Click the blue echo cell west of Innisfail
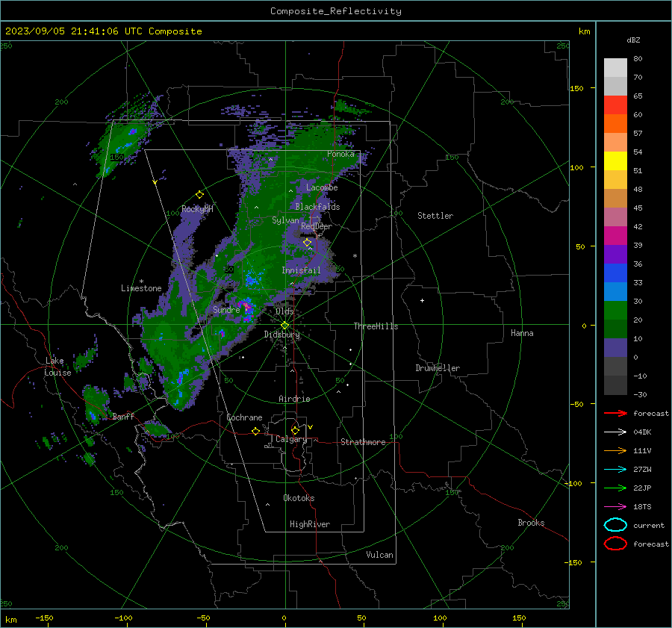This screenshot has height=628, width=672. click(252, 279)
